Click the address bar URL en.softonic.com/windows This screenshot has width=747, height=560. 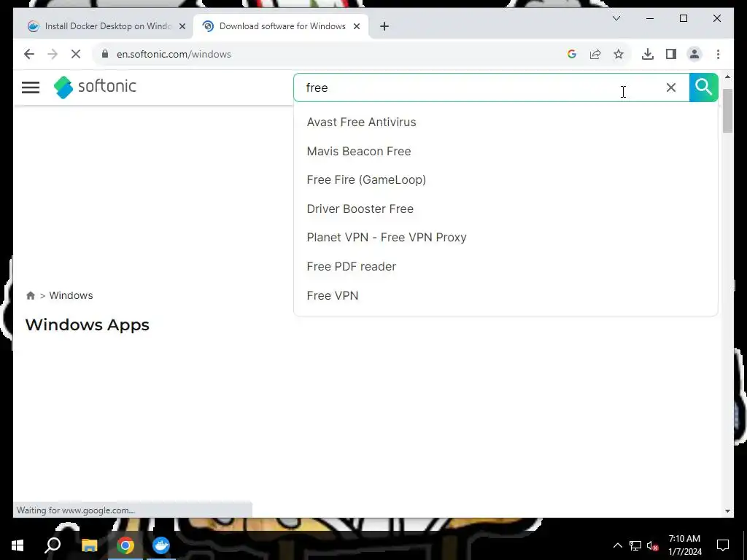[x=174, y=54]
